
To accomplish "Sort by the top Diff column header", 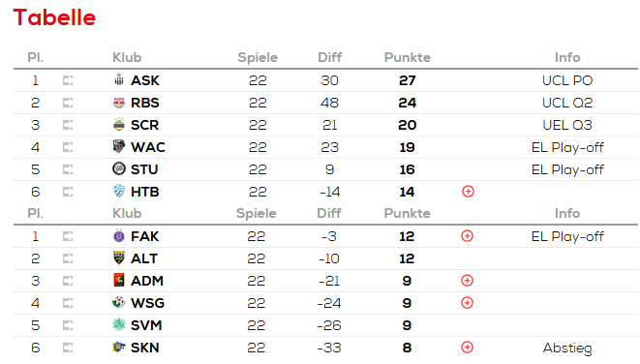I will coord(330,57).
